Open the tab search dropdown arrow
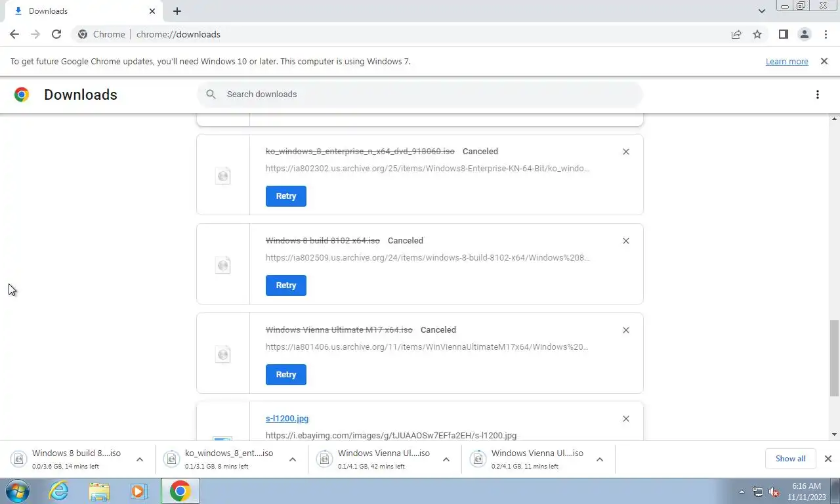 [762, 11]
